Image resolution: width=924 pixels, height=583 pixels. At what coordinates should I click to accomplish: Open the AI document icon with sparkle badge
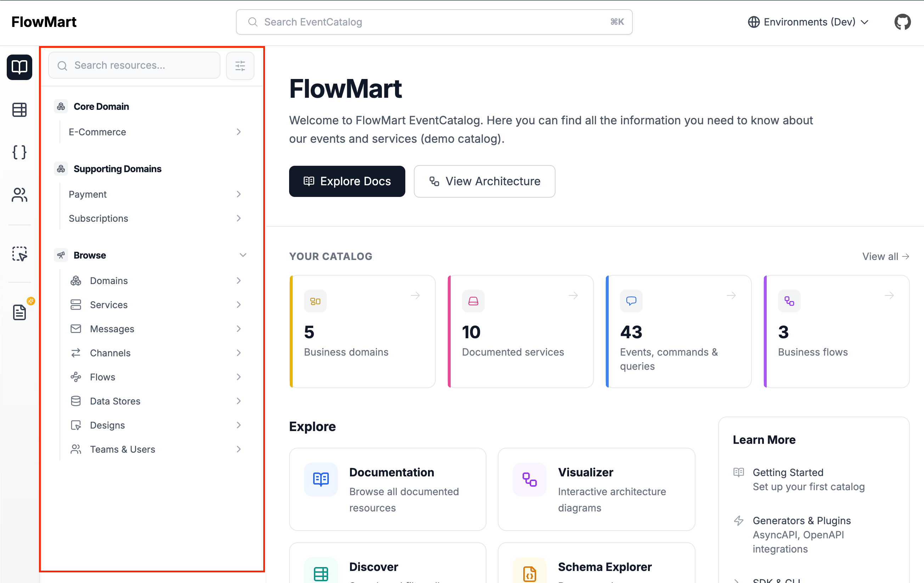pos(19,312)
